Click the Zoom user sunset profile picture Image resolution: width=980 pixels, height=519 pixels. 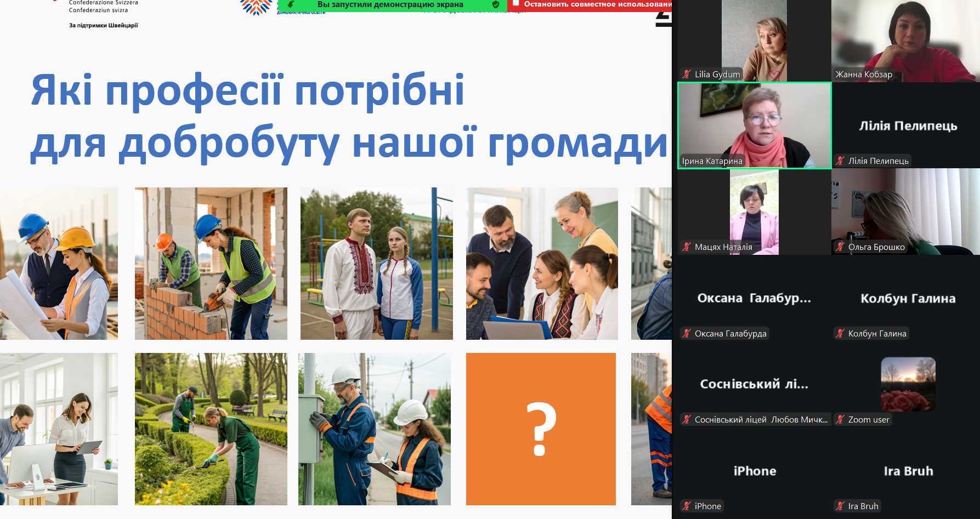908,384
